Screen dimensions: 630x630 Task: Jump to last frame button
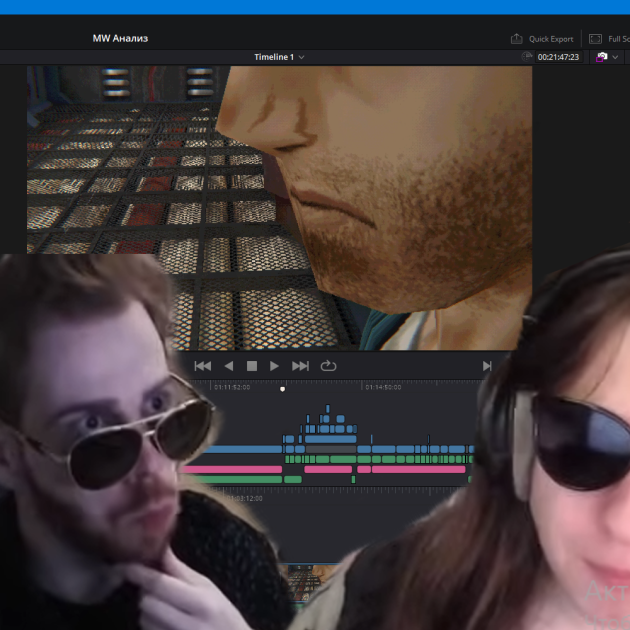[300, 366]
